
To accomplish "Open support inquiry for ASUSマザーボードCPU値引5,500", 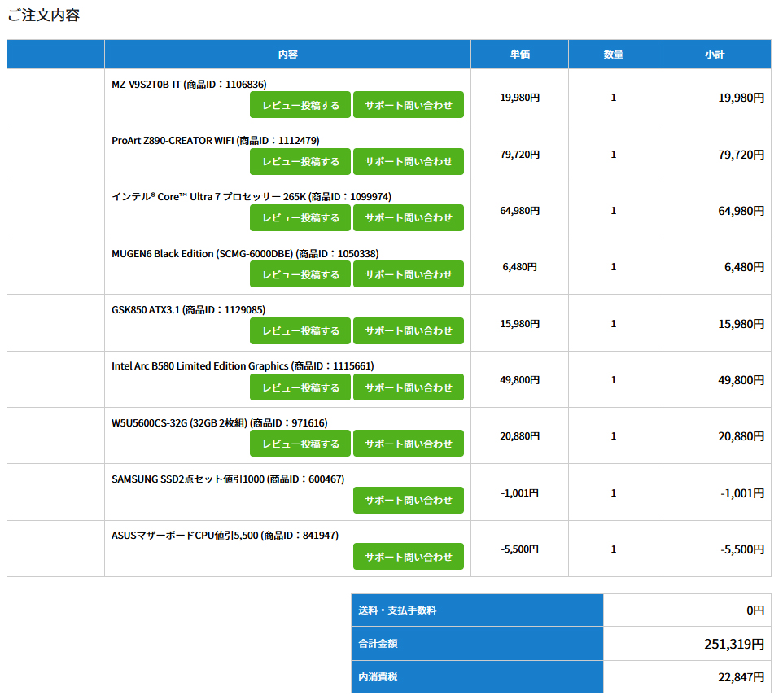I will click(408, 557).
